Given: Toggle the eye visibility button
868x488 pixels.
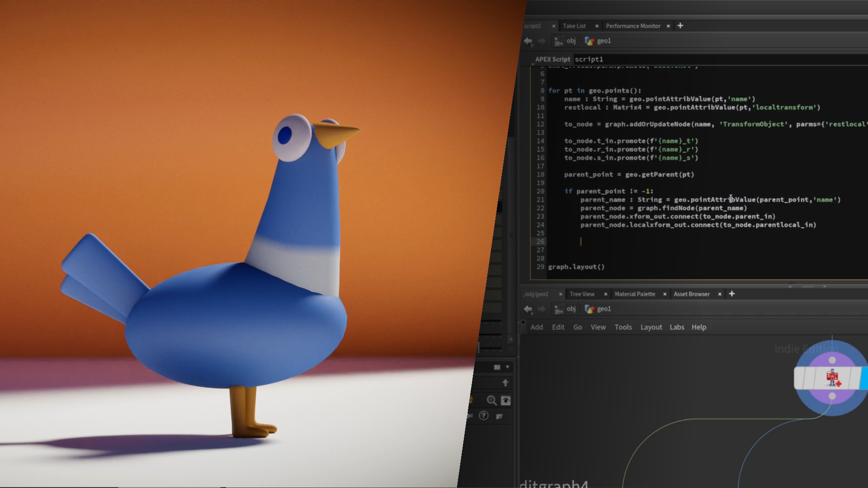Looking at the screenshot, I should point(506,400).
